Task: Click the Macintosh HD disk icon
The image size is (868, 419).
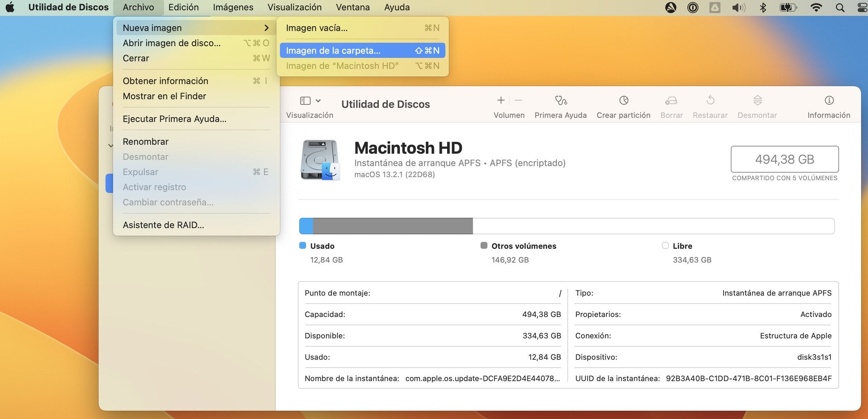Action: 321,160
